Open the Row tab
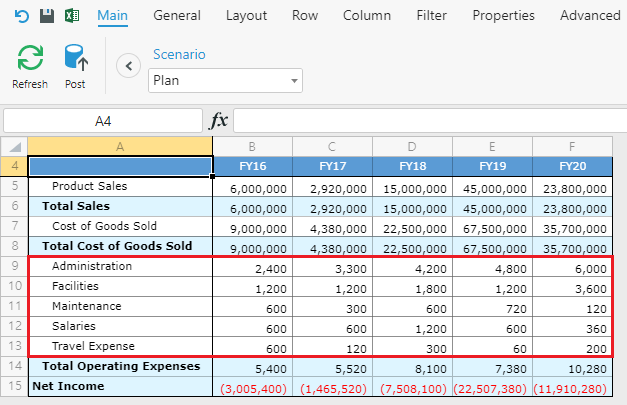 click(305, 16)
